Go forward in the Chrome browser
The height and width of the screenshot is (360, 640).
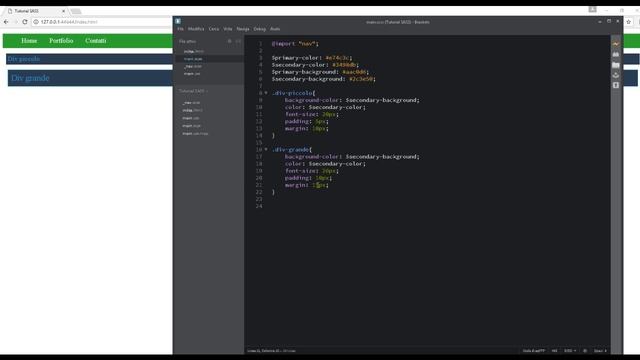16,22
